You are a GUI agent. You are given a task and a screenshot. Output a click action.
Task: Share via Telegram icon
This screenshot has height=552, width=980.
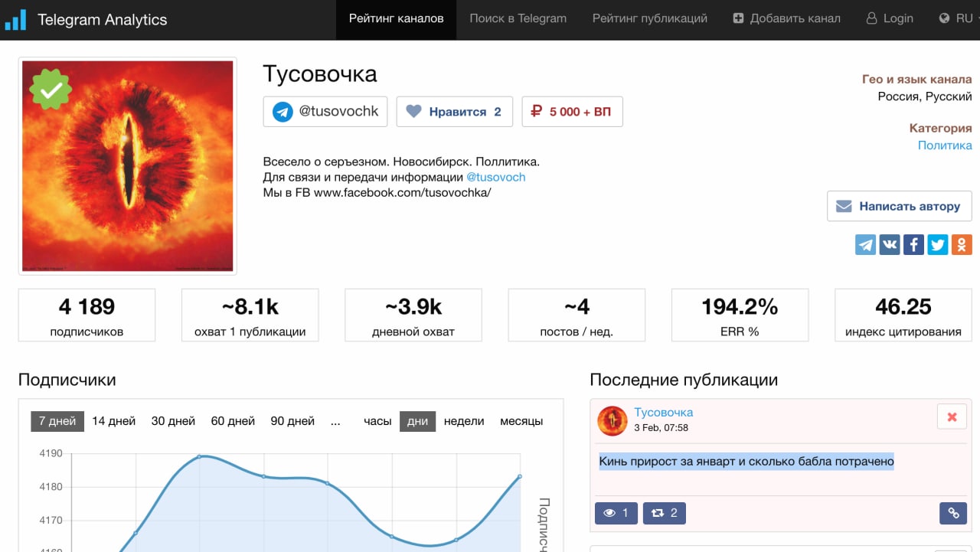point(866,244)
